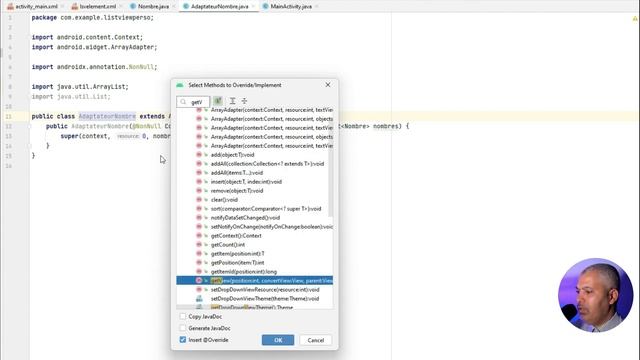Select the getItem(position:int):T row
The image size is (640, 360).
coord(255,253)
